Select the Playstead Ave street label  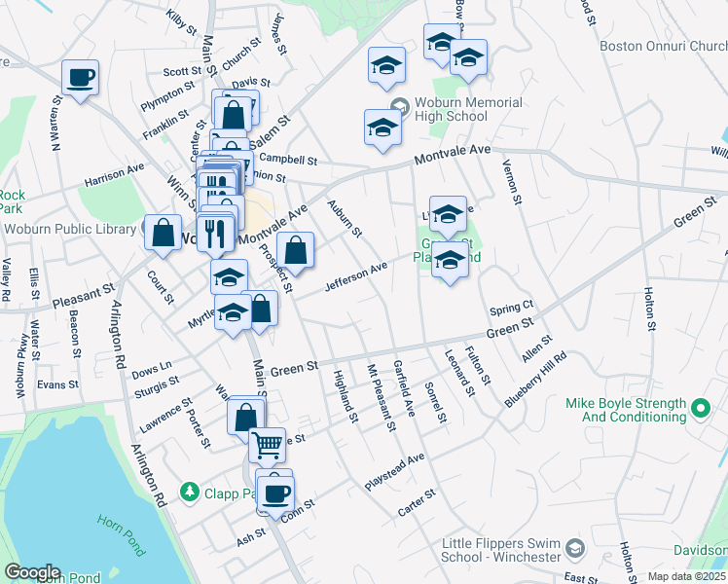[x=394, y=472]
